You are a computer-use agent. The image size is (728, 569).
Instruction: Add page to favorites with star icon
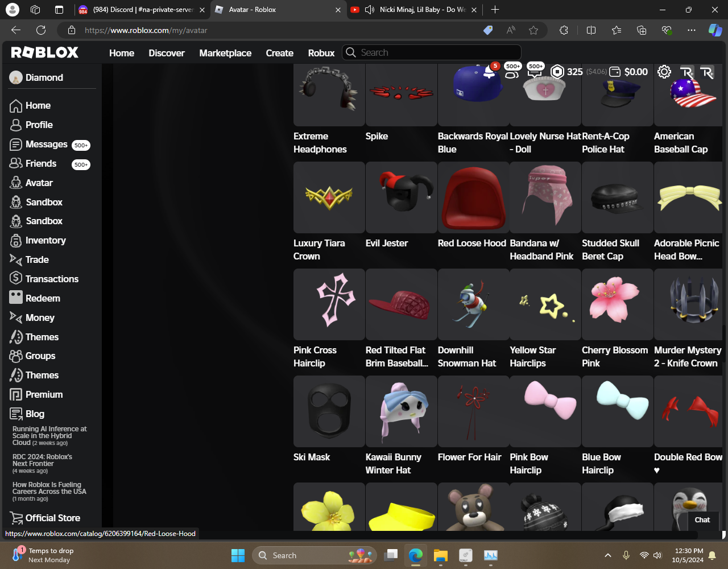click(x=533, y=30)
